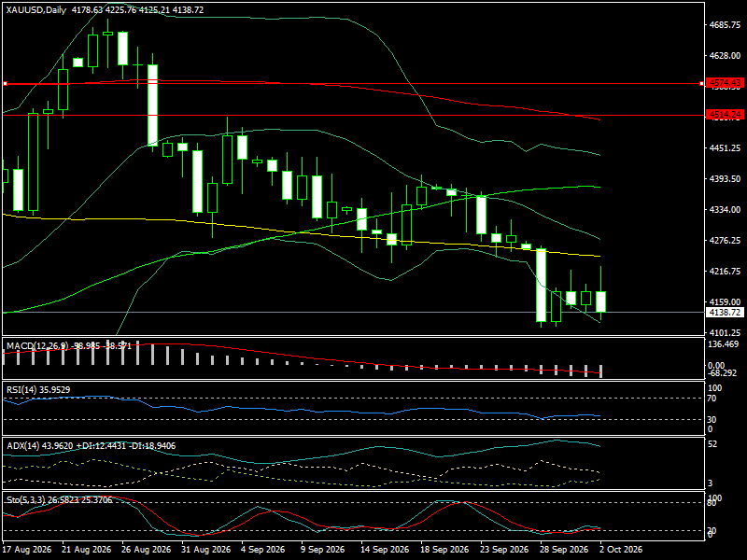Click the 4685.75 price scale label
The height and width of the screenshot is (560, 747).
pyautogui.click(x=725, y=25)
